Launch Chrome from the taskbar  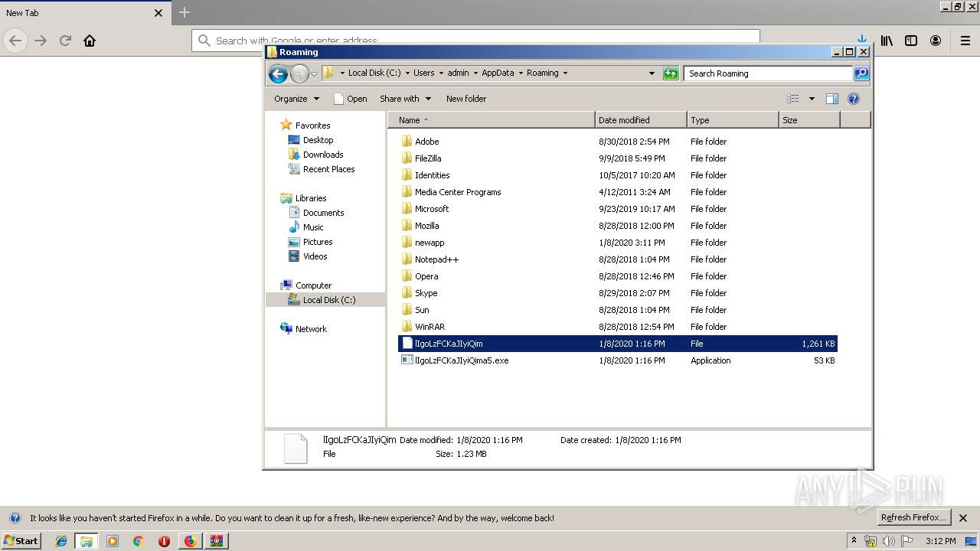tap(138, 541)
